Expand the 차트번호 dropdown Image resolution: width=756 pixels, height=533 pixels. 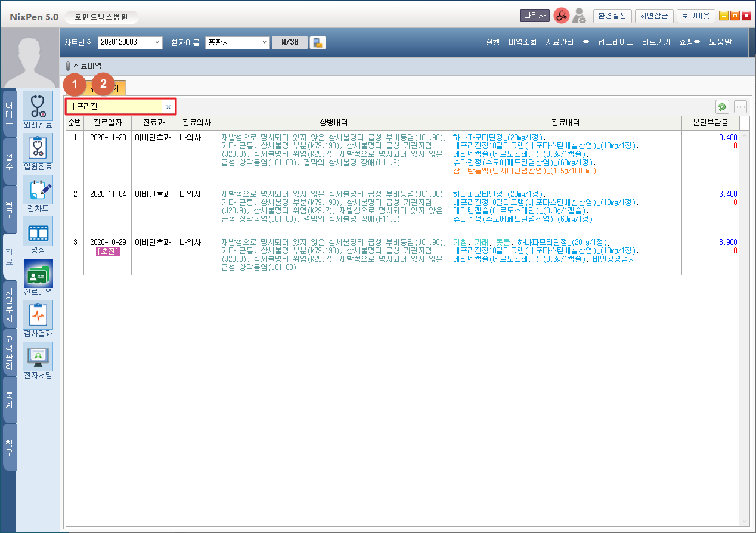(157, 42)
